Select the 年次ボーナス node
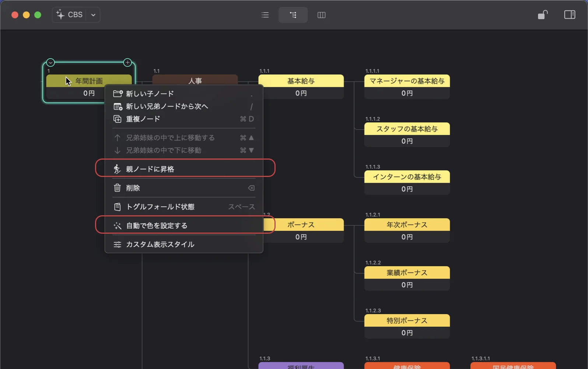Viewport: 588px width, 369px height. coord(407,224)
